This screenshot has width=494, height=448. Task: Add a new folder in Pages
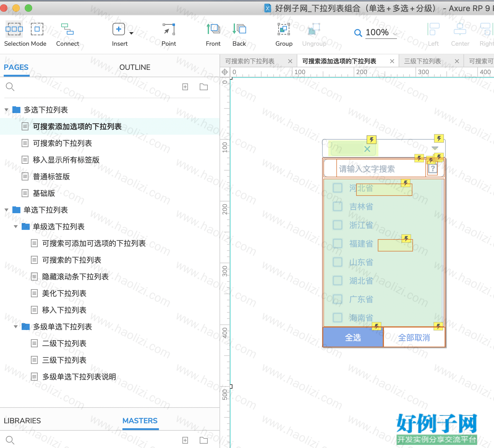click(x=204, y=87)
